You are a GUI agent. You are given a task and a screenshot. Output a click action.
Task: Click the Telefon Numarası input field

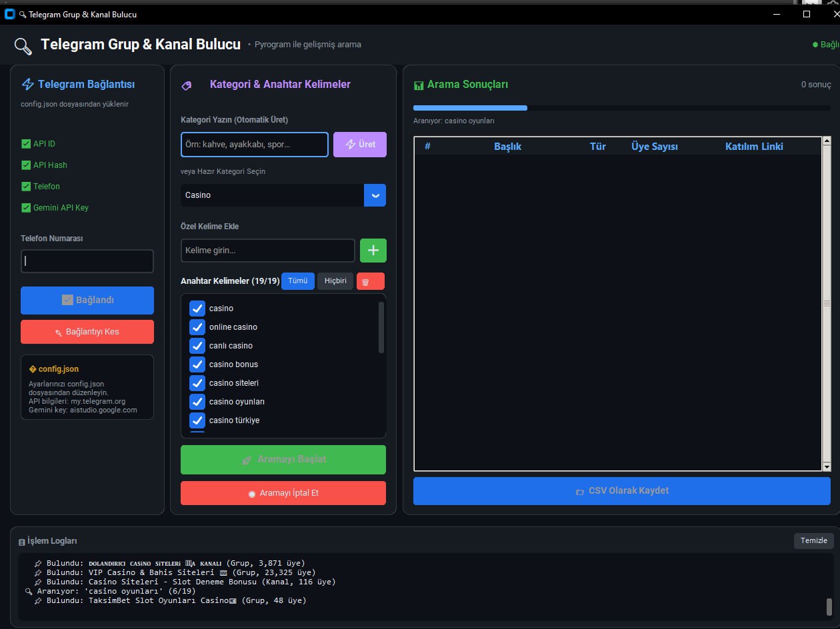point(87,261)
